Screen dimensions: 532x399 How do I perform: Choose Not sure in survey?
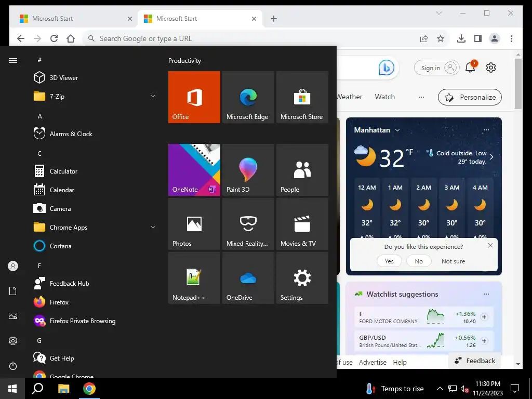453,261
